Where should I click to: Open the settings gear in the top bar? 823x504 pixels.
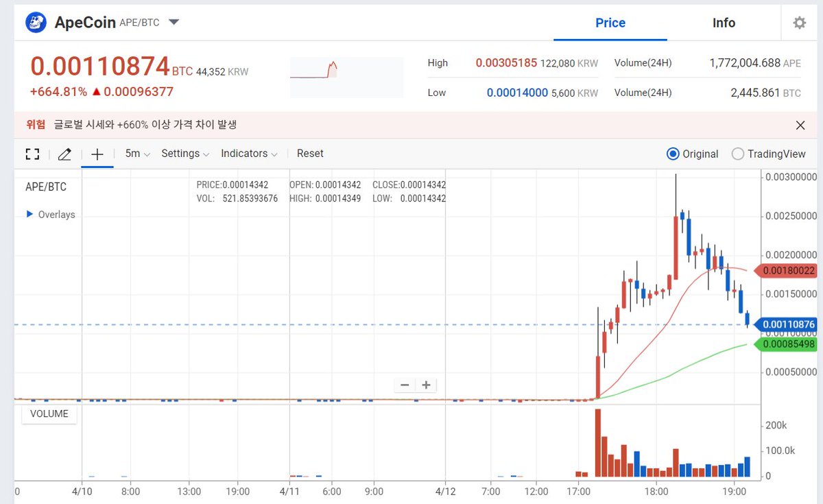pyautogui.click(x=799, y=22)
